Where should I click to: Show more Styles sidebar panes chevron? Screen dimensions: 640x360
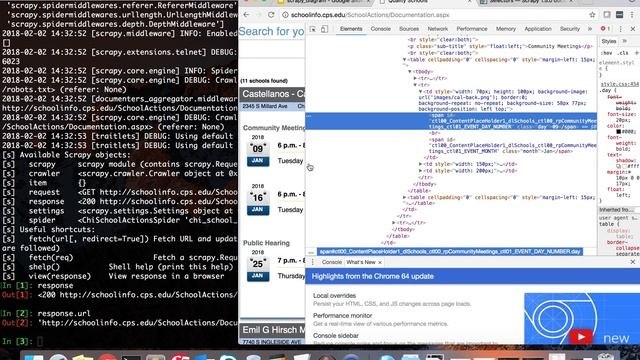(x=624, y=41)
